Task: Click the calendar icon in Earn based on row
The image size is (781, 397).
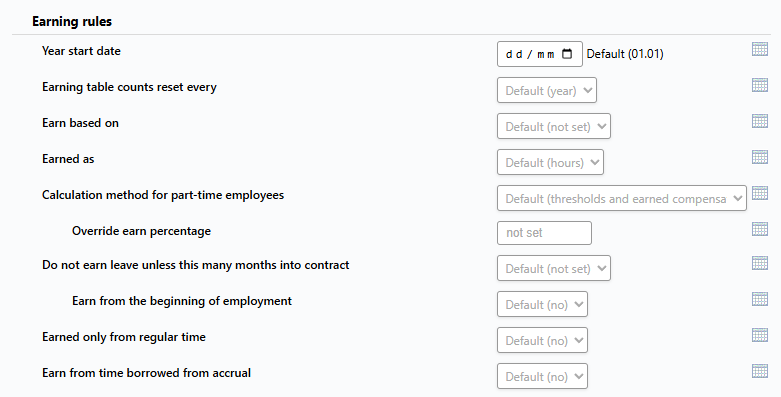Action: click(760, 121)
